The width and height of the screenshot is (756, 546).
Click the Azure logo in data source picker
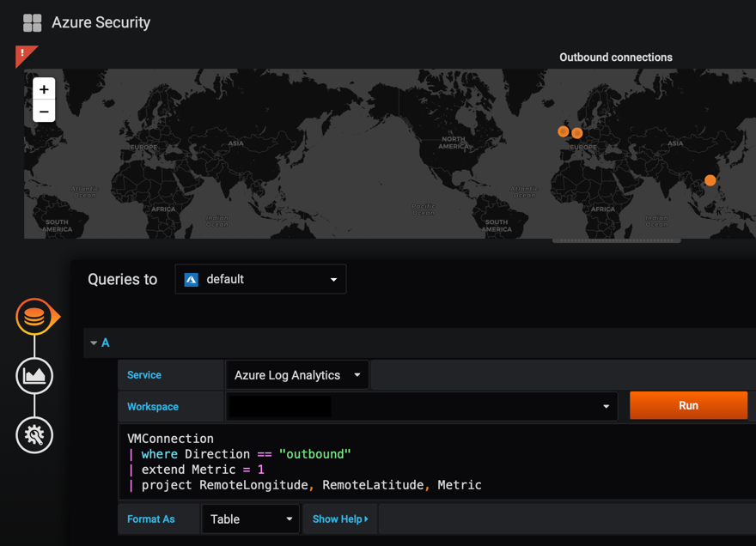pos(192,280)
